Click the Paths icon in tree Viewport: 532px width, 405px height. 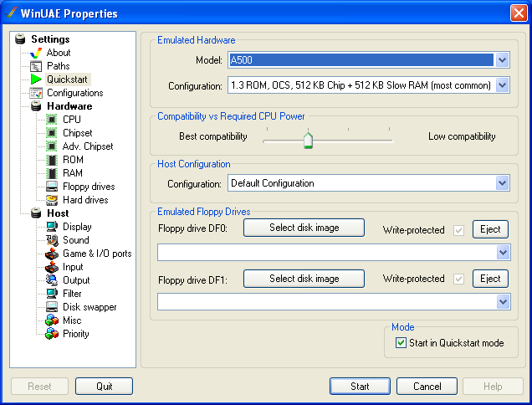pyautogui.click(x=36, y=66)
